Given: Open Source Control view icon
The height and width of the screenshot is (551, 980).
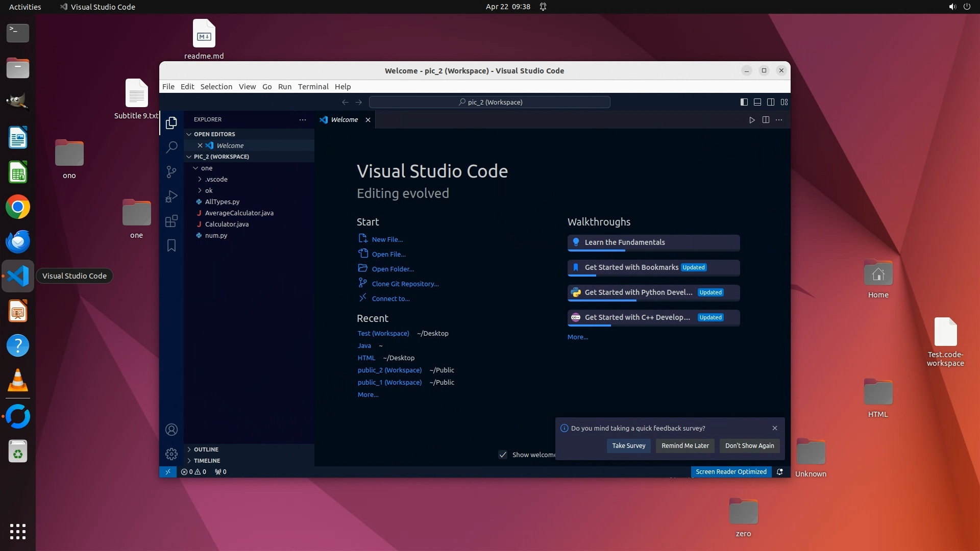Looking at the screenshot, I should coord(171,172).
